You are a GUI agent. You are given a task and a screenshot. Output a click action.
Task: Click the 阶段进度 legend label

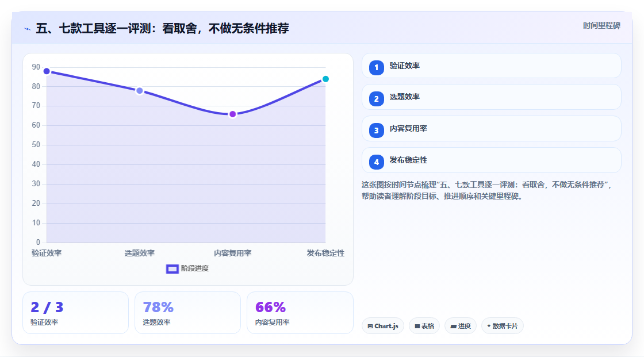(195, 268)
